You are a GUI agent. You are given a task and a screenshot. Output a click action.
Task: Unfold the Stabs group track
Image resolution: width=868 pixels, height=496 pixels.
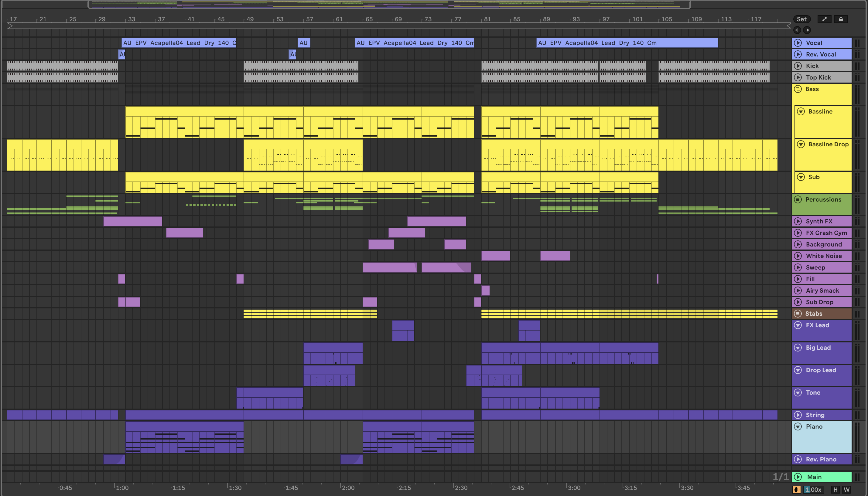pyautogui.click(x=798, y=313)
